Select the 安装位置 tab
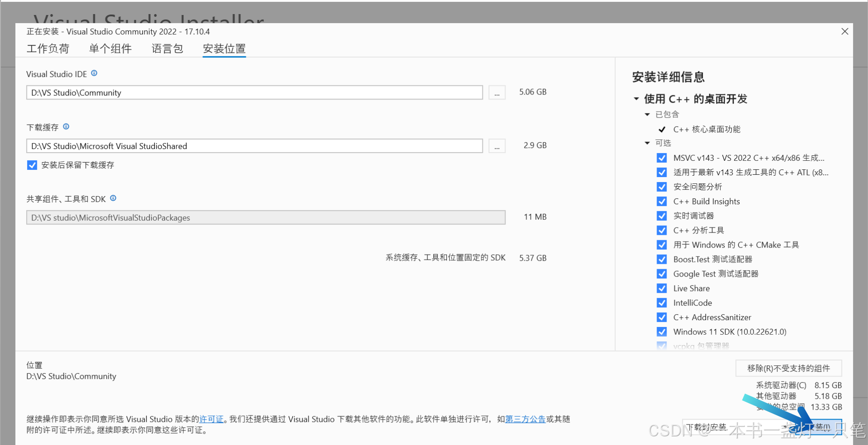868x445 pixels. click(224, 49)
